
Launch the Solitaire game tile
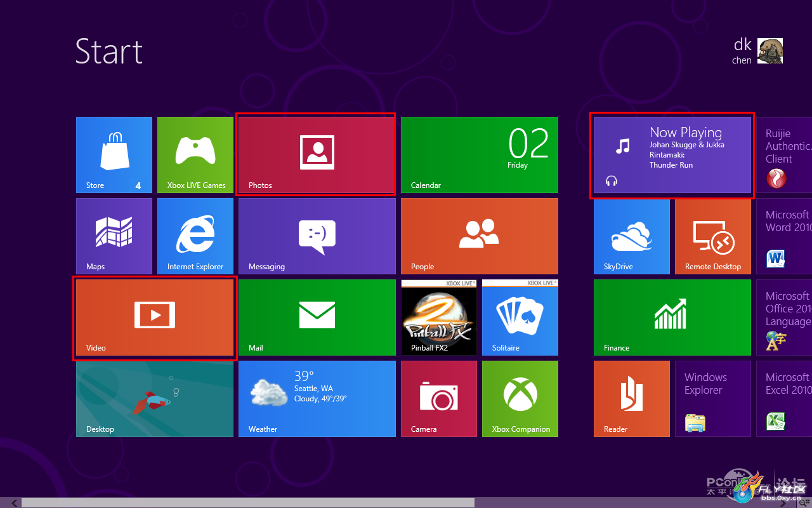coord(520,317)
